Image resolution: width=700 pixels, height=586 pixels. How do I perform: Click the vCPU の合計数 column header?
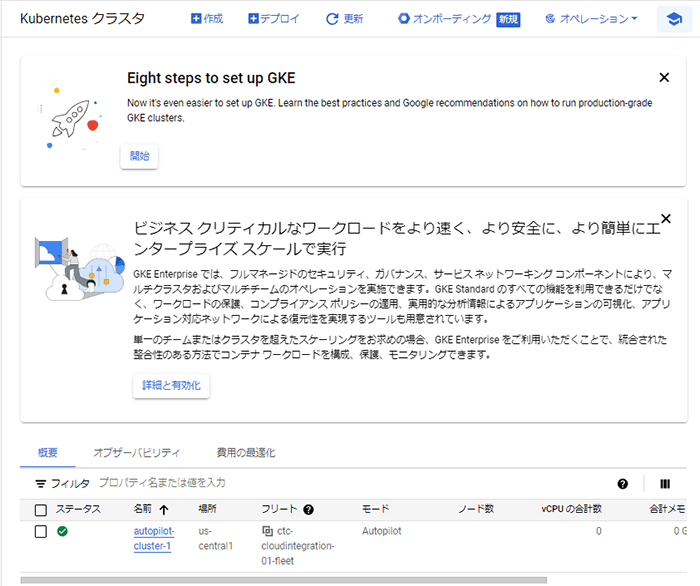click(x=571, y=509)
